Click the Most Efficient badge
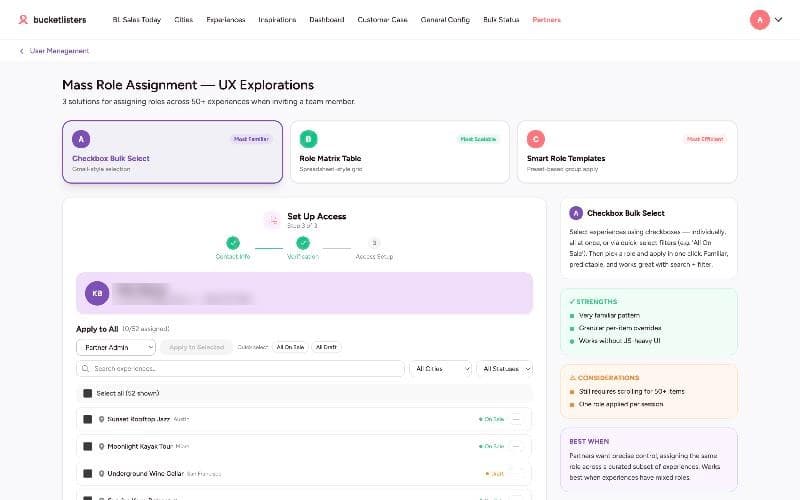800x500 pixels. (705, 139)
